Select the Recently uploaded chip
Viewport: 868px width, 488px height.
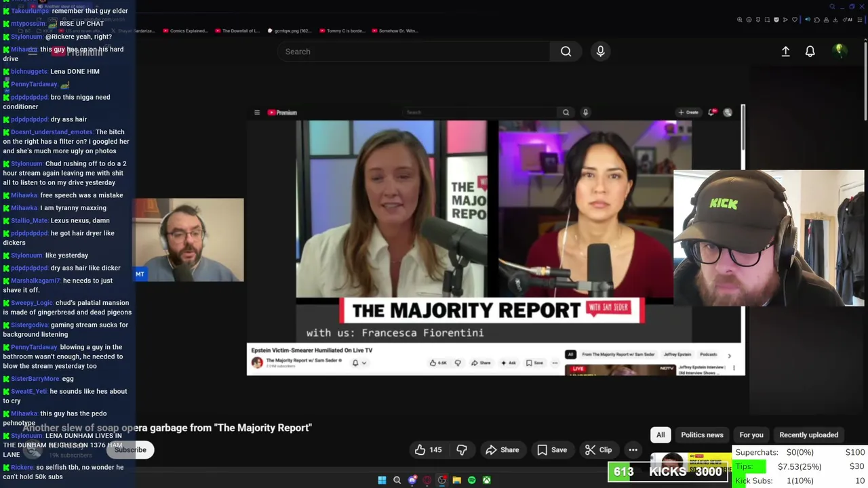[808, 434]
